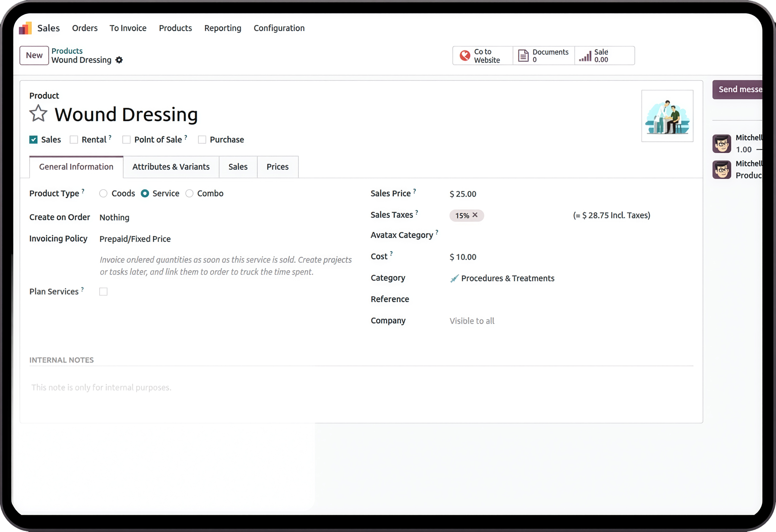Click Send message button
The width and height of the screenshot is (776, 532).
737,89
